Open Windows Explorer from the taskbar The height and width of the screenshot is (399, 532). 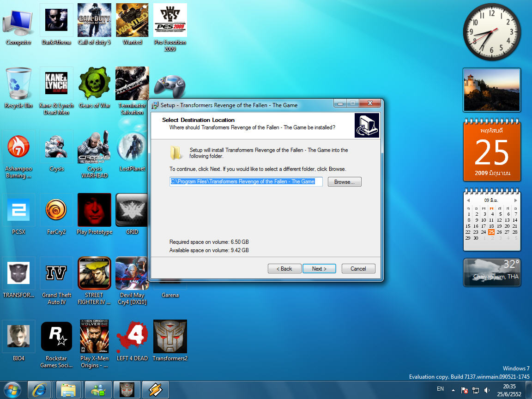point(68,390)
